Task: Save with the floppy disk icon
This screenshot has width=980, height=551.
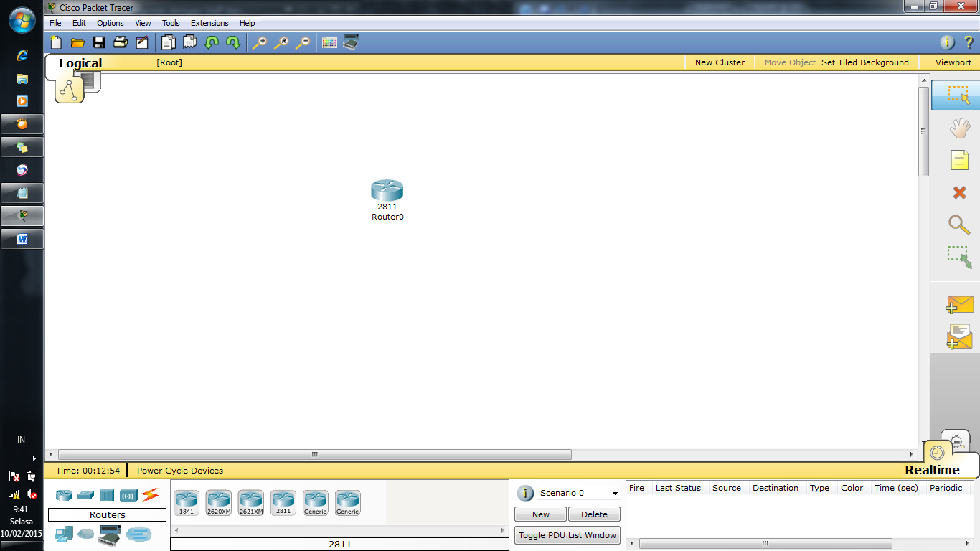Action: tap(99, 42)
